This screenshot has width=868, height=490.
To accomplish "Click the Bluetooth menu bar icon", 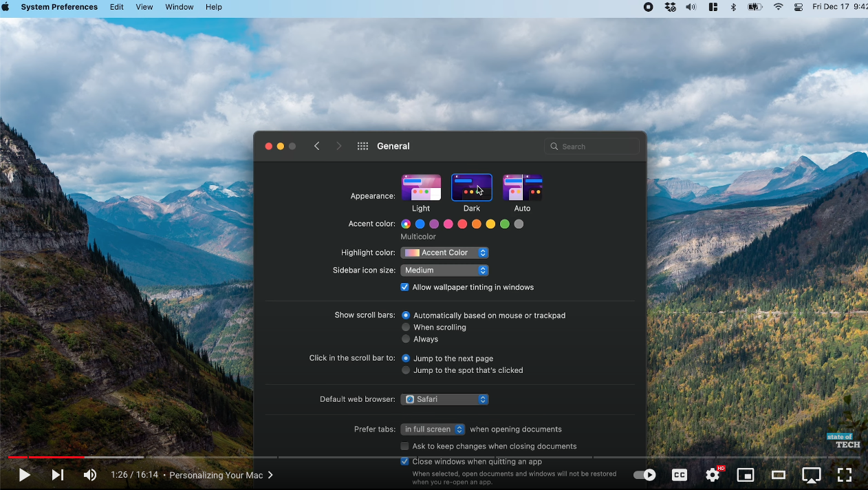I will 733,7.
